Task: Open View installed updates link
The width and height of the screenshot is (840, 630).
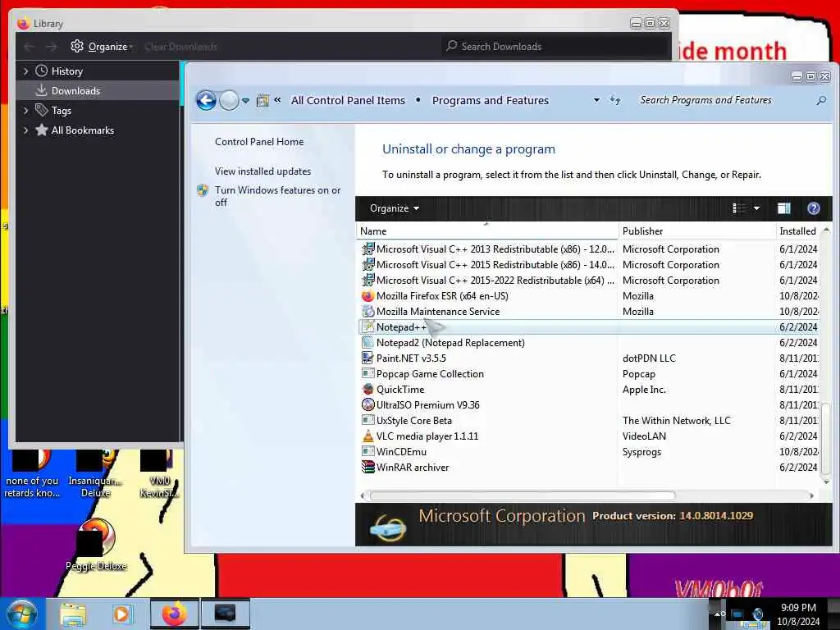Action: tap(263, 171)
